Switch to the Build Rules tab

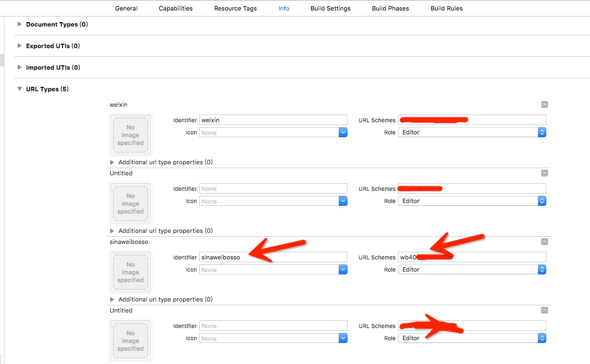click(446, 8)
